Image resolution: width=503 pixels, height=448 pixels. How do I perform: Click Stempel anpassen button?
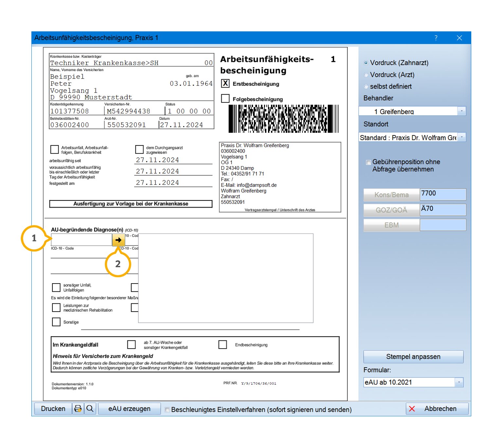point(413,357)
